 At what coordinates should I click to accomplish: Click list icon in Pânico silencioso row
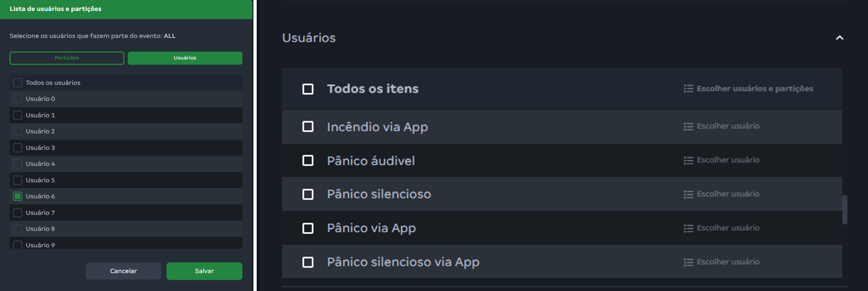click(688, 194)
